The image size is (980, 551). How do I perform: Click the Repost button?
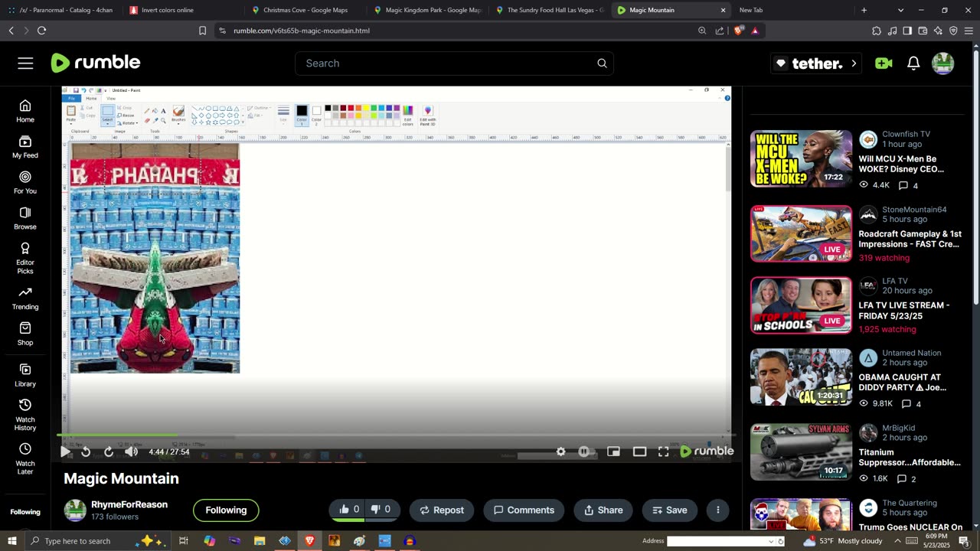[x=442, y=510]
